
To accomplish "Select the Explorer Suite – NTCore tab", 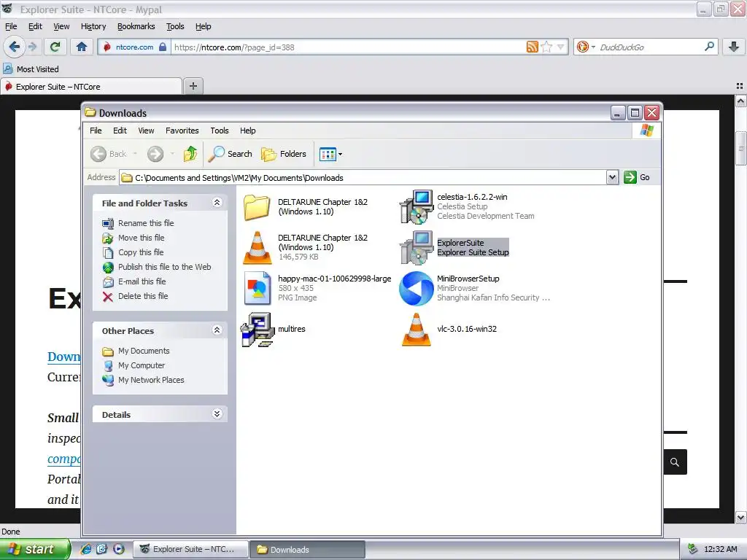I will tap(91, 86).
